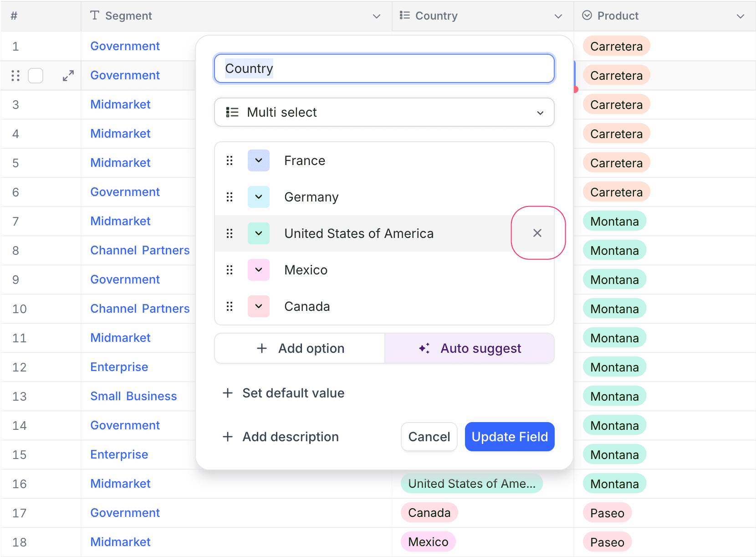Change the Canada option color swatch

259,306
